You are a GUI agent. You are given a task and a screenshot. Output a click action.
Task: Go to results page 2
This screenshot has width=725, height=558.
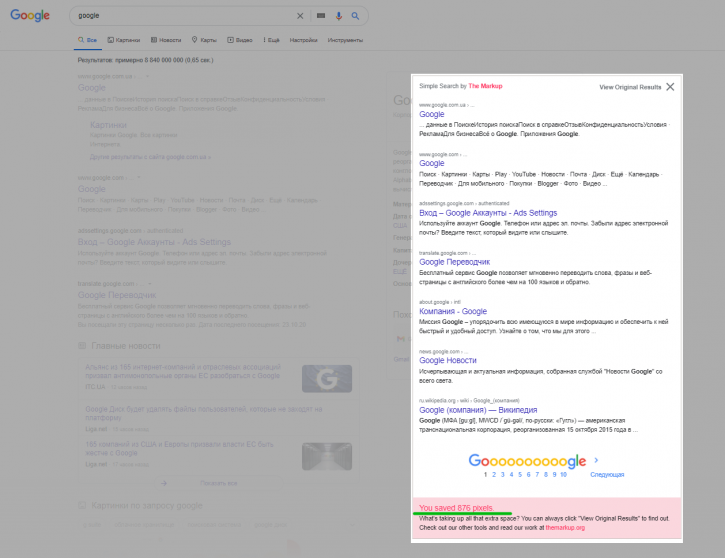(494, 474)
